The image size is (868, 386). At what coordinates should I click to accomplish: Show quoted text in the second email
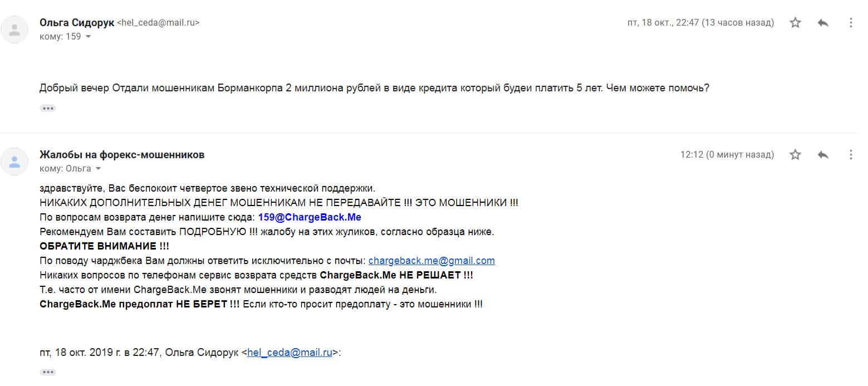click(x=48, y=372)
